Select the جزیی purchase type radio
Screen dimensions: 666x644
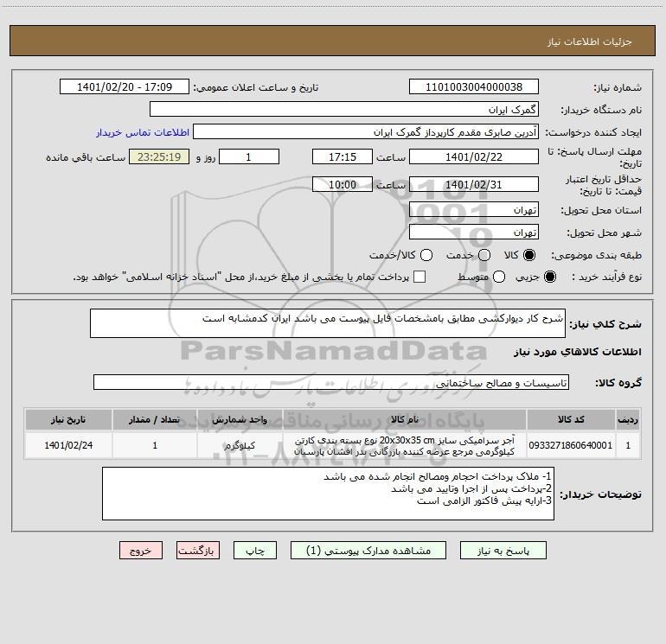tap(549, 277)
